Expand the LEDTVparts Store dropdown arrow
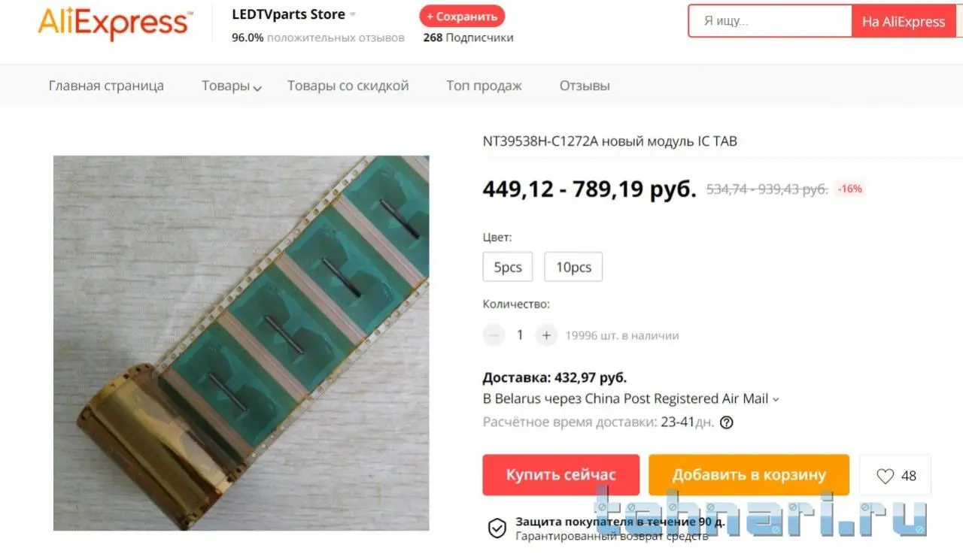This screenshot has height=560, width=963. pos(353,15)
